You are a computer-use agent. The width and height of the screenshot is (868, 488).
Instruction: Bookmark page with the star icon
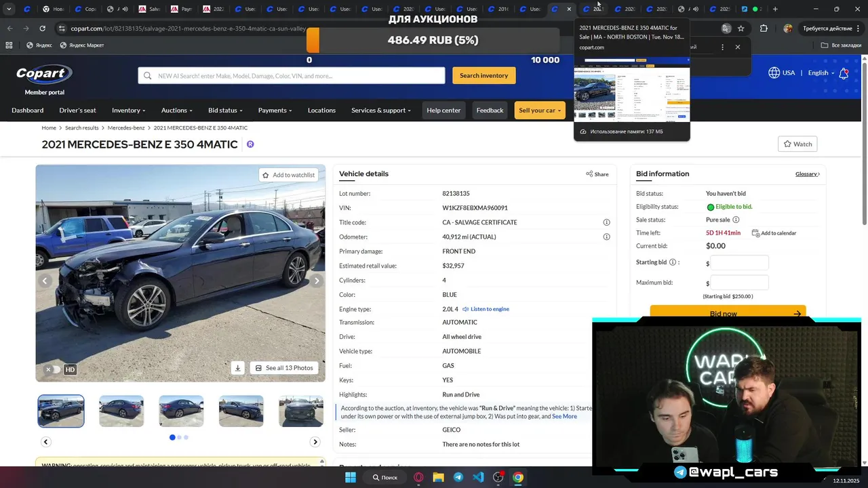click(741, 28)
